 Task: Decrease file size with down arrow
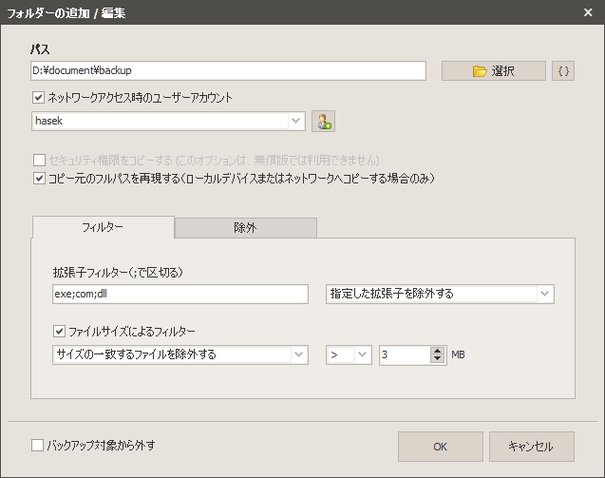(x=436, y=359)
